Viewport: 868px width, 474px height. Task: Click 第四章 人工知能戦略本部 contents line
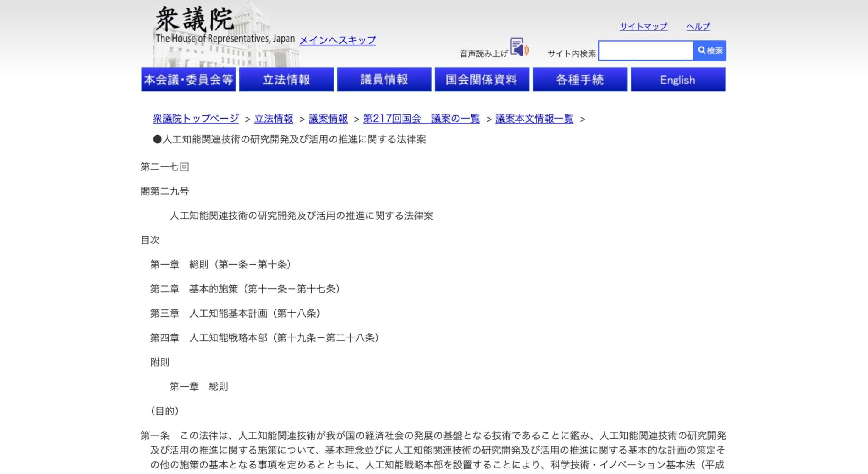click(266, 338)
